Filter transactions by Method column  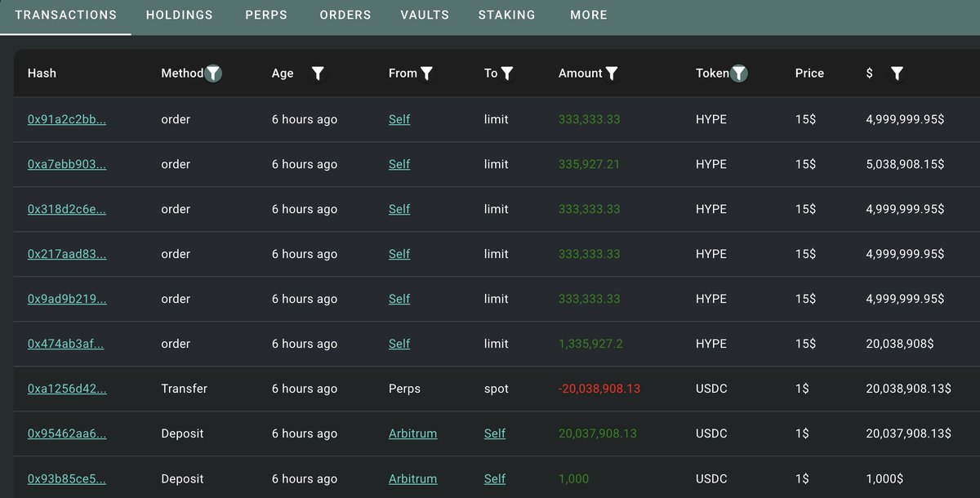pyautogui.click(x=213, y=73)
